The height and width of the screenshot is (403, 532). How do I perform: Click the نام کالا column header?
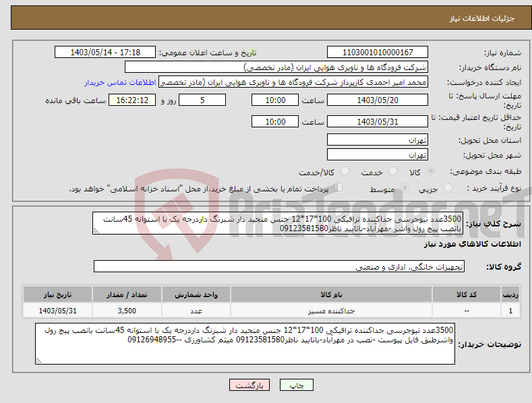(x=331, y=294)
